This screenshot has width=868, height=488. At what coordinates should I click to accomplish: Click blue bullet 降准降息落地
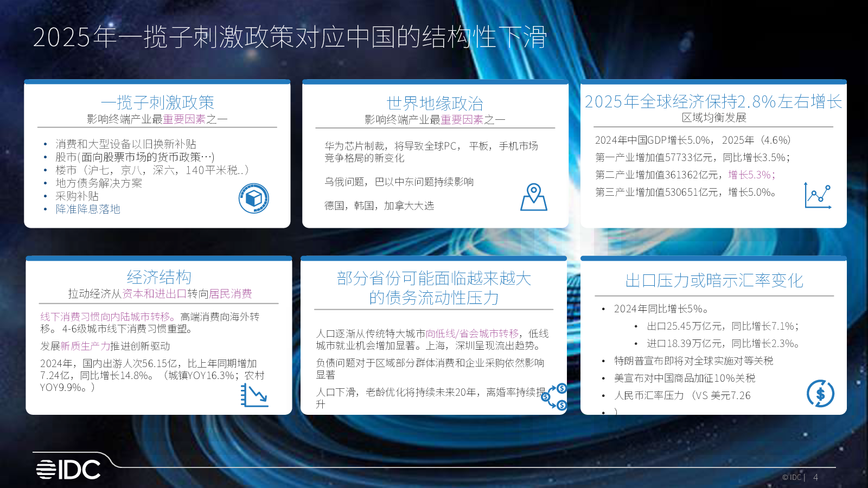[88, 209]
